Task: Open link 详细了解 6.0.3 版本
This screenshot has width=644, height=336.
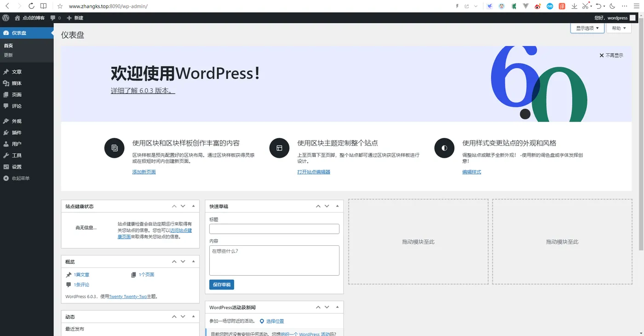Action: pos(143,91)
